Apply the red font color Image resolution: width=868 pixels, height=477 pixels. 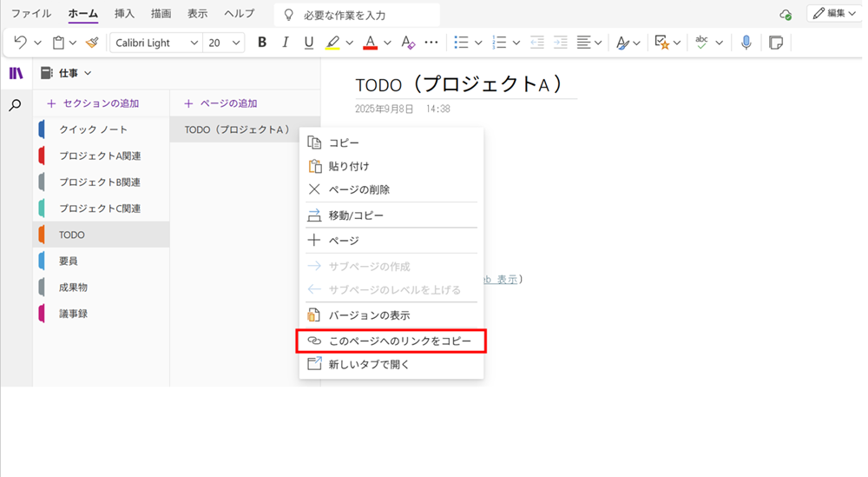click(371, 42)
